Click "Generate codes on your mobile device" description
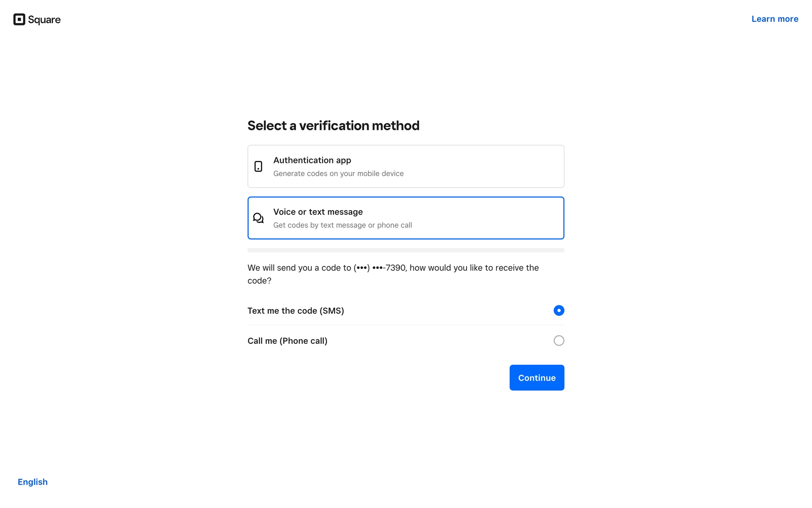The image size is (812, 508). pyautogui.click(x=338, y=174)
